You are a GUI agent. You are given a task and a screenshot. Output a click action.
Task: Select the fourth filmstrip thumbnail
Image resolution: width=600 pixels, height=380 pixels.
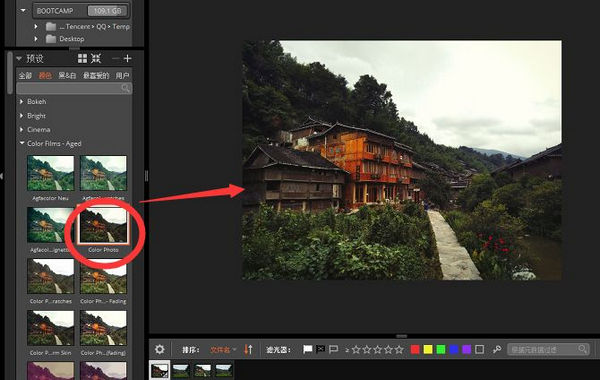(223, 370)
